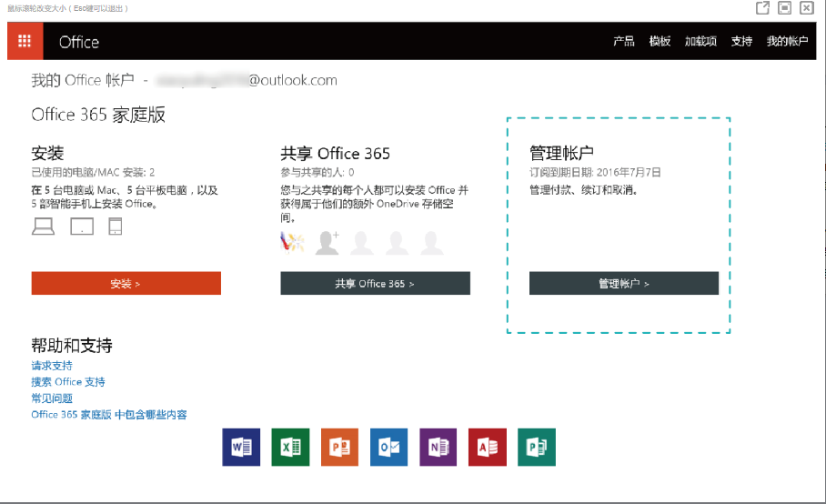Click the add person share icon
Screen dimensions: 826x504
[327, 242]
